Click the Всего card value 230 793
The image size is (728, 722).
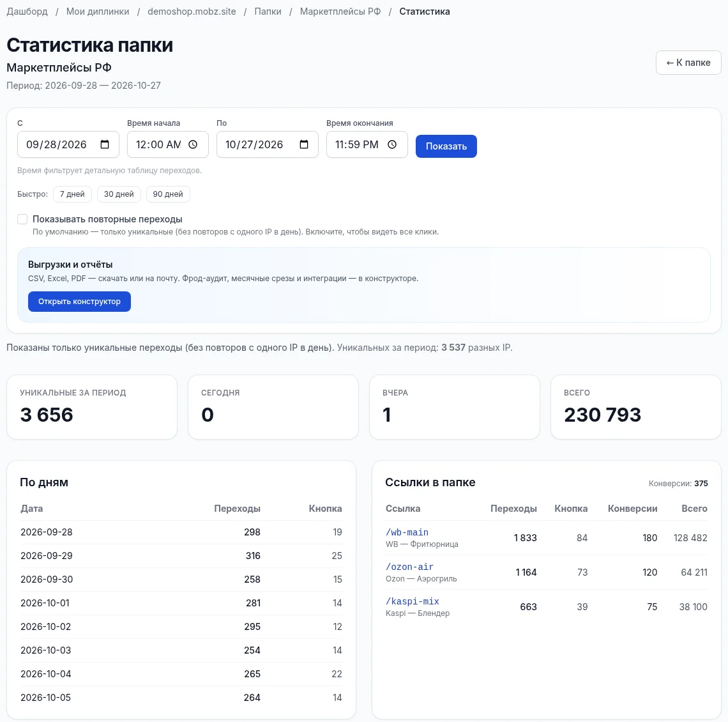pos(603,415)
